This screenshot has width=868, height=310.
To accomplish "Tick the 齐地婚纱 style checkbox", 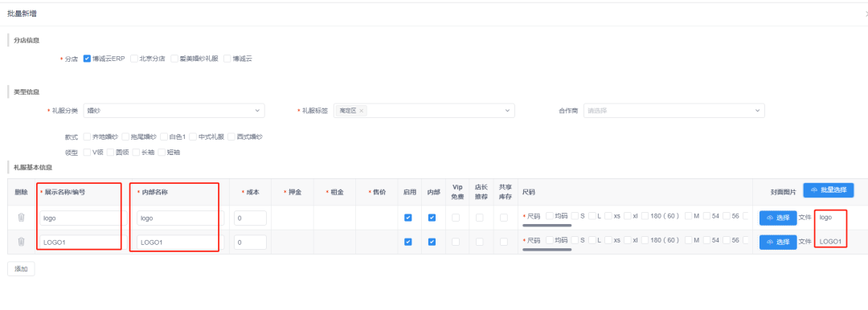I will 87,137.
